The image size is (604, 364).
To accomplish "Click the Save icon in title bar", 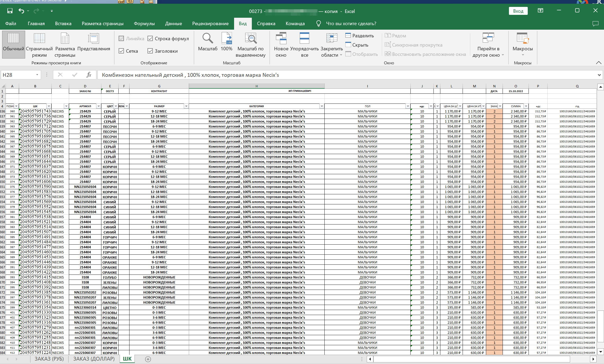I will tap(10, 11).
